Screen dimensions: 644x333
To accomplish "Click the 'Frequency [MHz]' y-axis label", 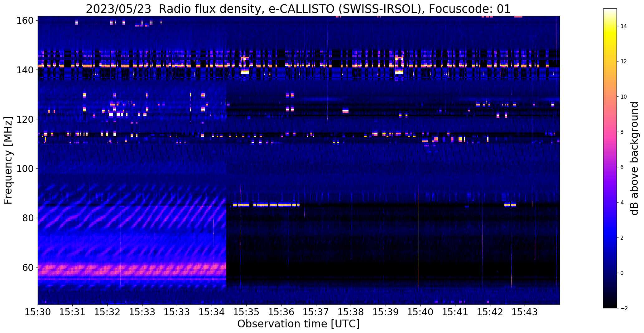I will tap(8, 160).
